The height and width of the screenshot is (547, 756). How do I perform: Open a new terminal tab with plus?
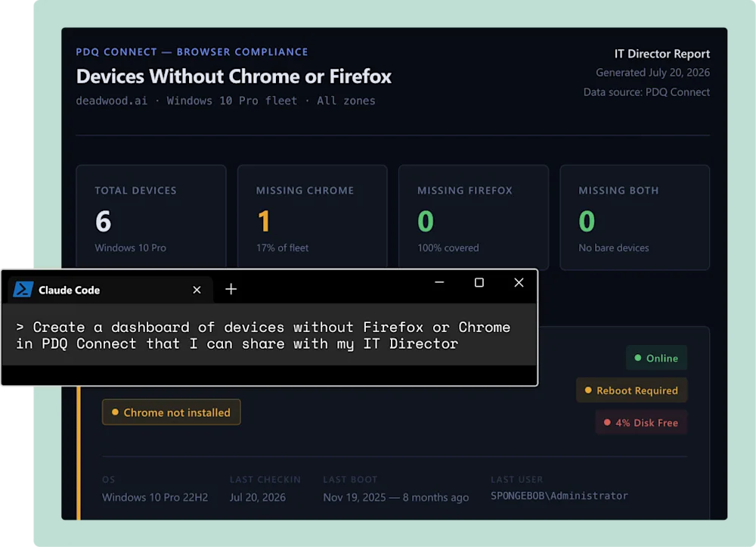click(x=231, y=289)
